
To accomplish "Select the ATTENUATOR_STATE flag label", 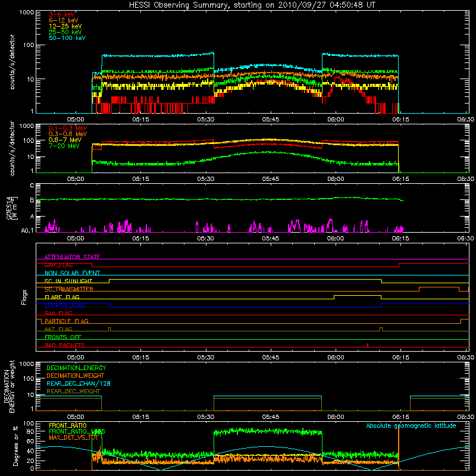I will tap(72, 257).
